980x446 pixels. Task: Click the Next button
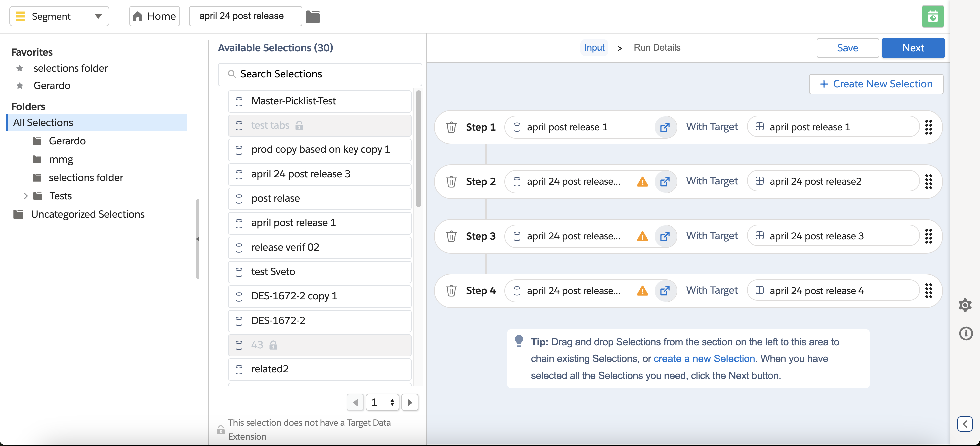click(x=913, y=48)
